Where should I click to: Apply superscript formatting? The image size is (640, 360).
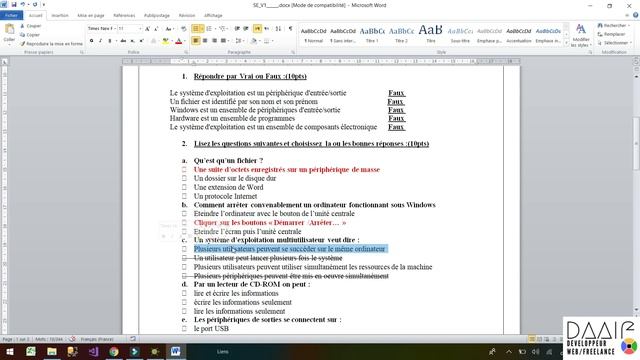pyautogui.click(x=141, y=41)
